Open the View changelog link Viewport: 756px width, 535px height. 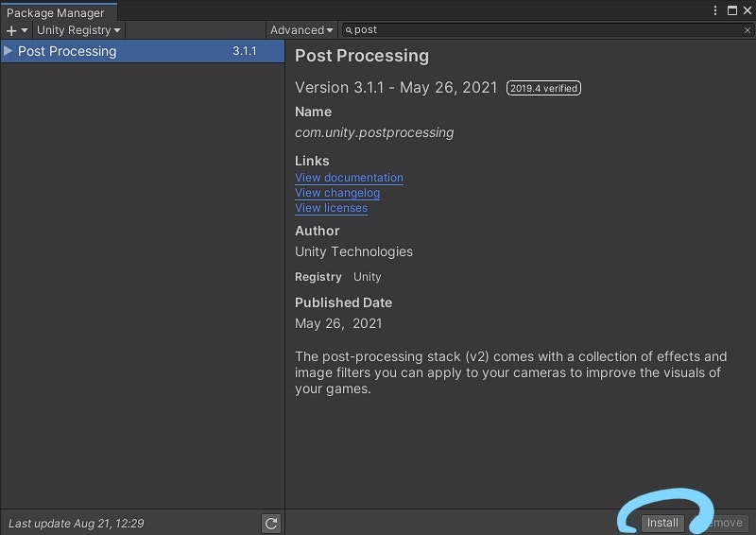[337, 193]
